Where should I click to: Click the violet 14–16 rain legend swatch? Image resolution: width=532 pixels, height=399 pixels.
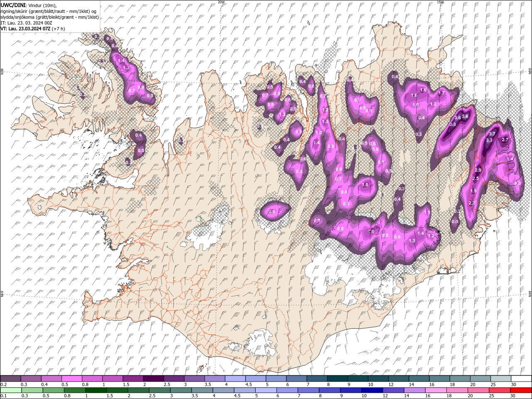tap(415, 390)
